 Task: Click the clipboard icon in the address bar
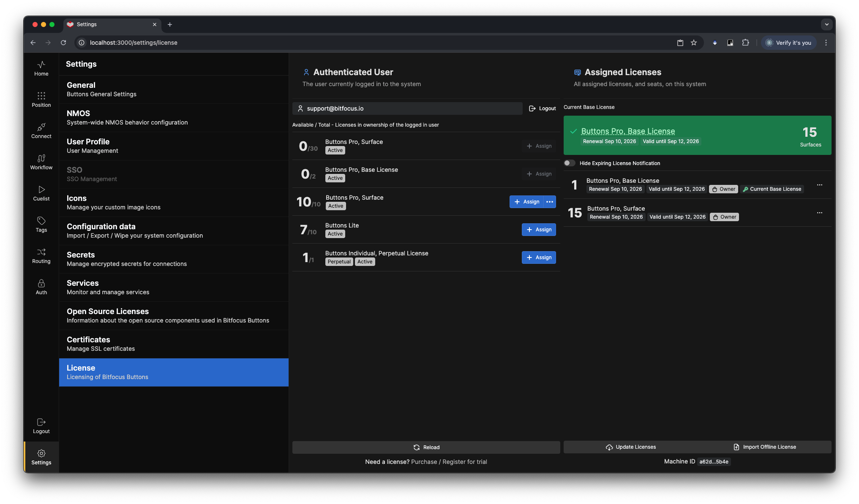pyautogui.click(x=680, y=43)
